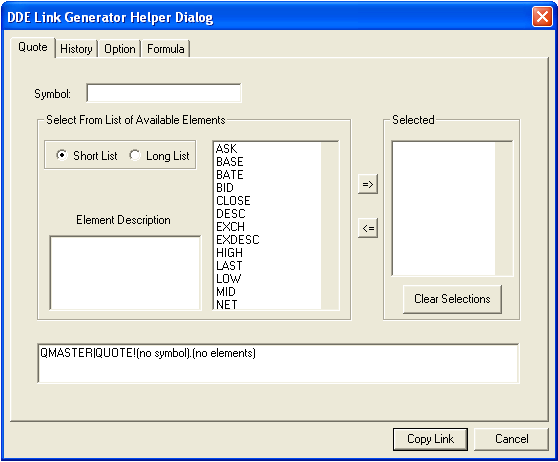Close the DDE Link Generator dialog

542,17
